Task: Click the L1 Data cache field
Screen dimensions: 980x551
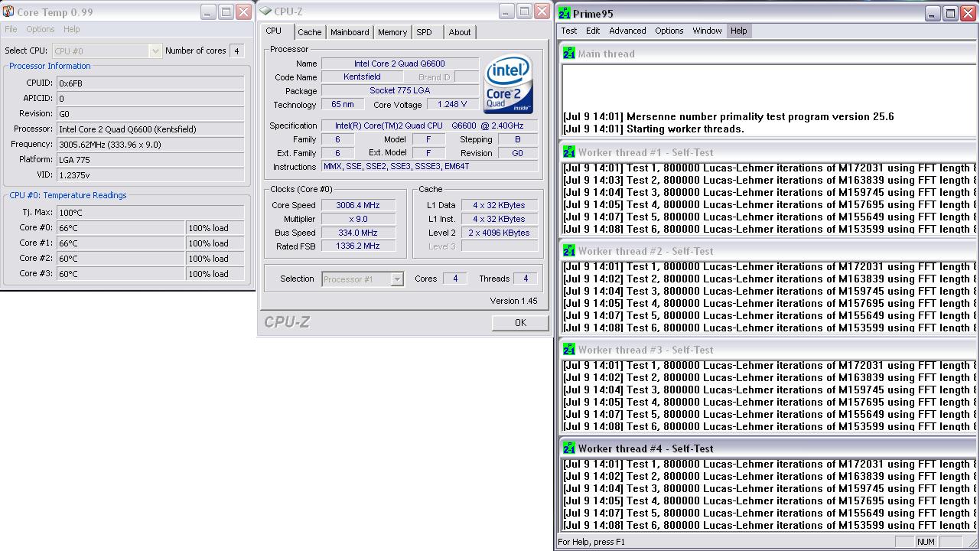Action: tap(499, 205)
